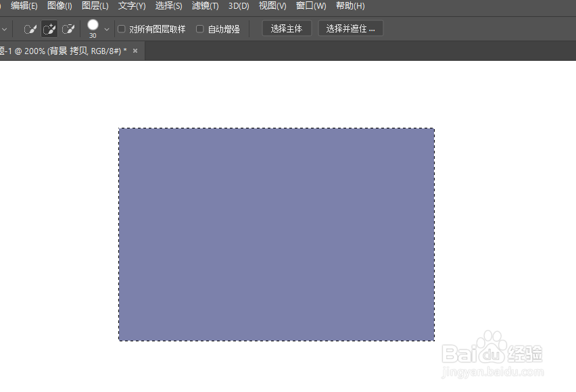Click the 选择主体 button
Screen dimensions: 576x392
pyautogui.click(x=287, y=28)
